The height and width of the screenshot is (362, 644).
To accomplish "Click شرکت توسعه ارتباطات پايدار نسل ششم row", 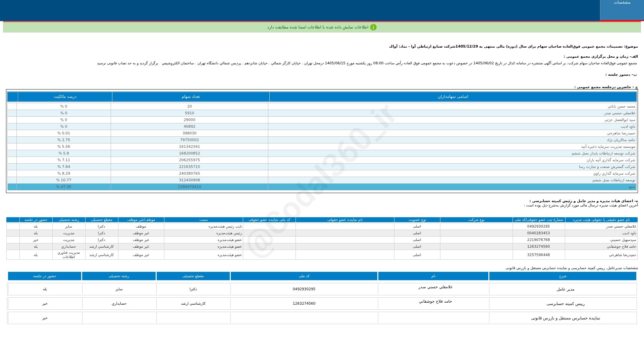I will point(322,153).
